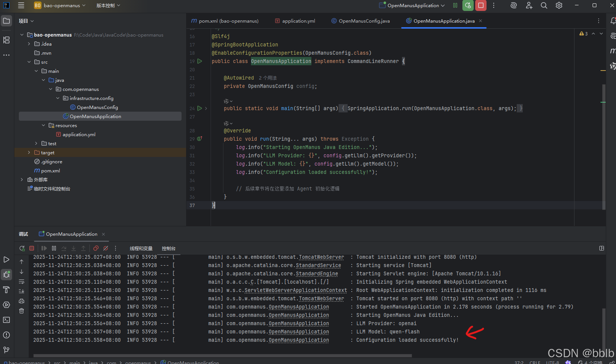The width and height of the screenshot is (616, 364).
Task: Print console output printer icon
Action: pyautogui.click(x=22, y=301)
